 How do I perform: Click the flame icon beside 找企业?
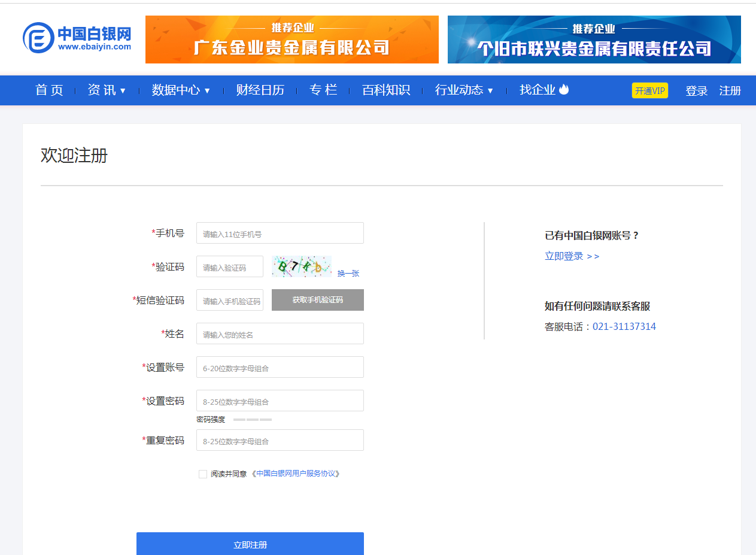[x=564, y=90]
